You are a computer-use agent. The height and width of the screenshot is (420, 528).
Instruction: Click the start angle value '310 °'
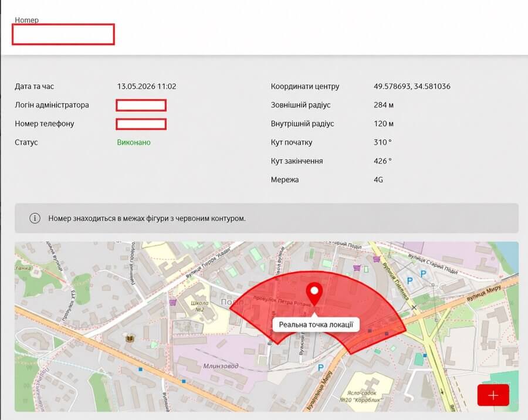point(383,142)
